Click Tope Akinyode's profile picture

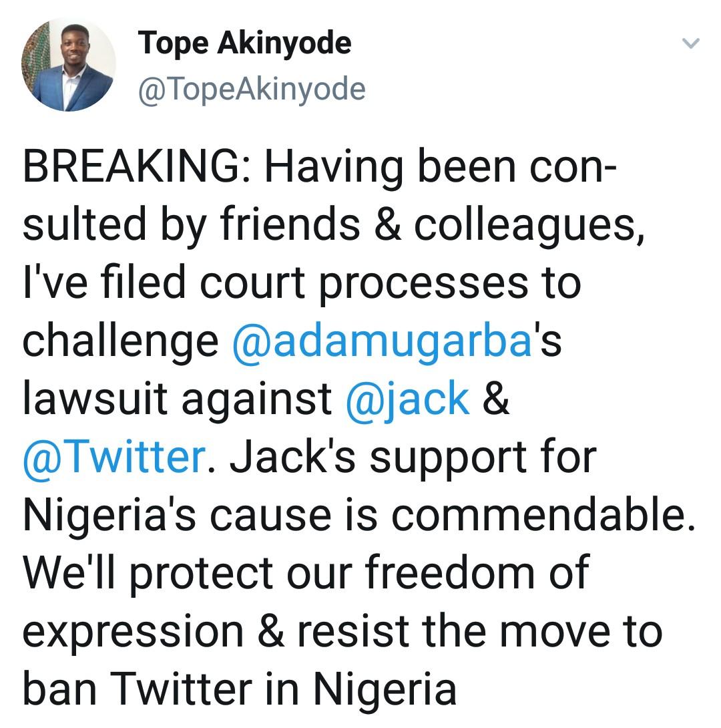click(x=69, y=65)
